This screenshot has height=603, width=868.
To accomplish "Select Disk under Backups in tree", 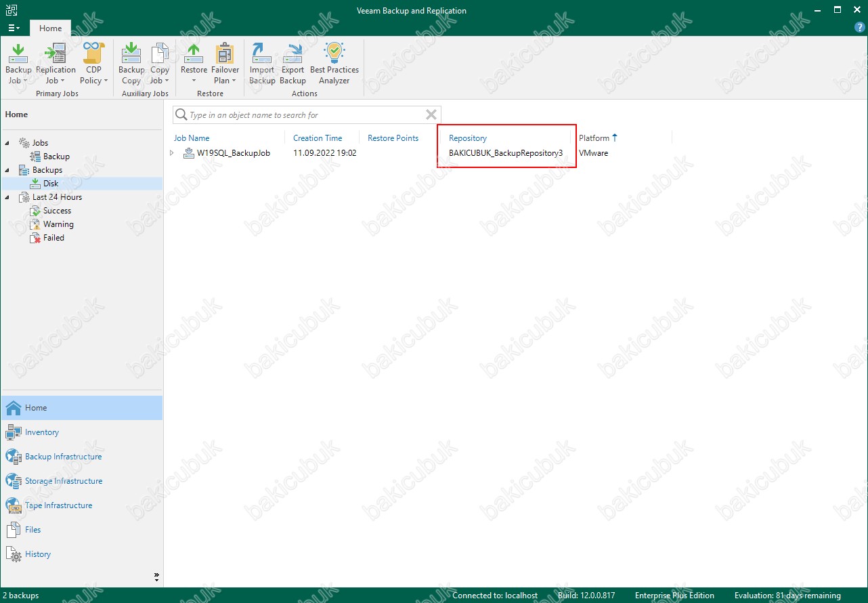I will tap(51, 184).
